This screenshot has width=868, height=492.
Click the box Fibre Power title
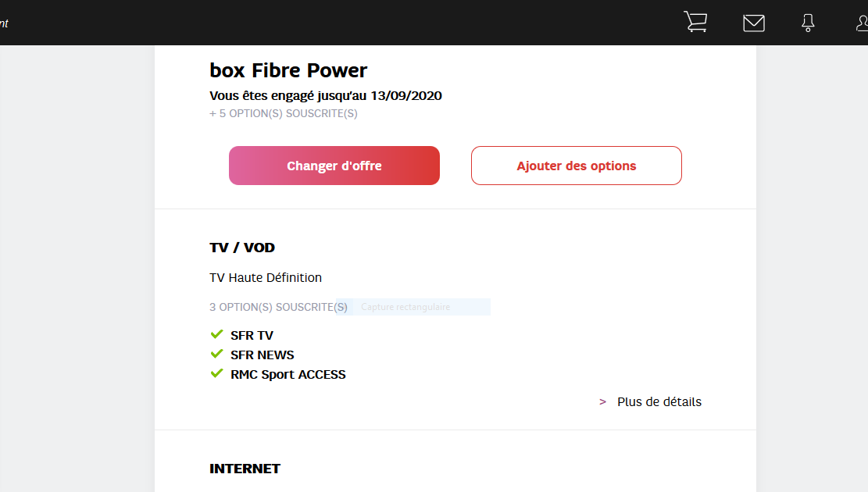pos(288,70)
